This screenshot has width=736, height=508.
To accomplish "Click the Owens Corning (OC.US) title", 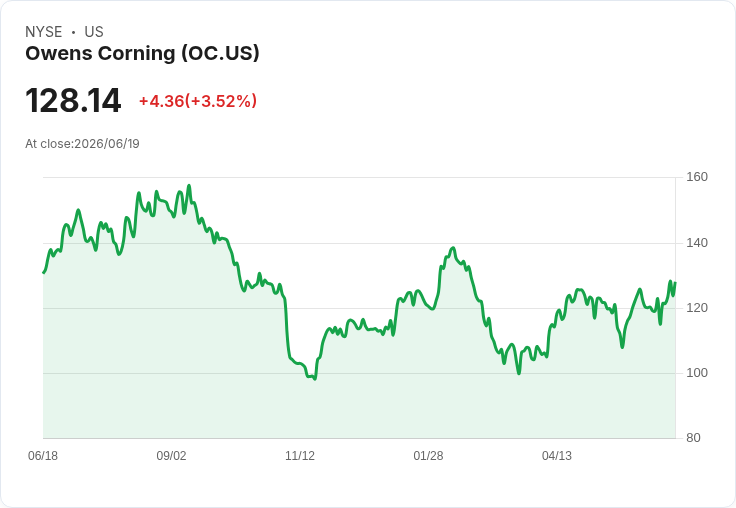I will tap(142, 54).
